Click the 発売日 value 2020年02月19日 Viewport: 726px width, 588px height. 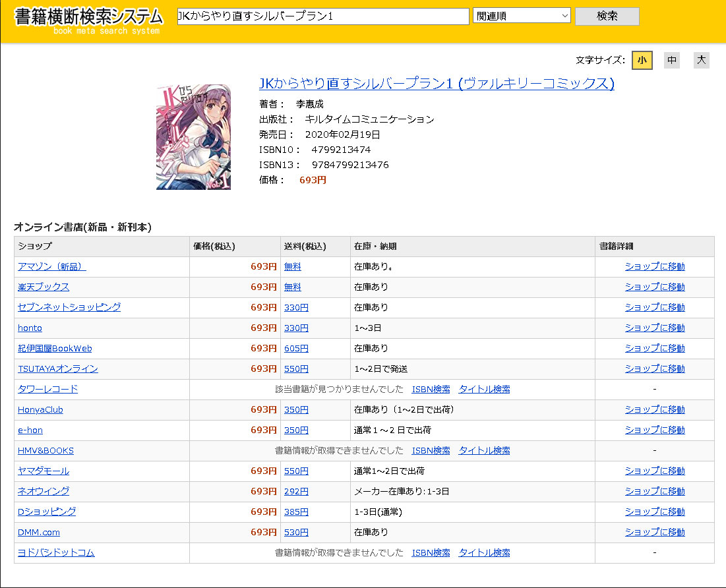(342, 134)
